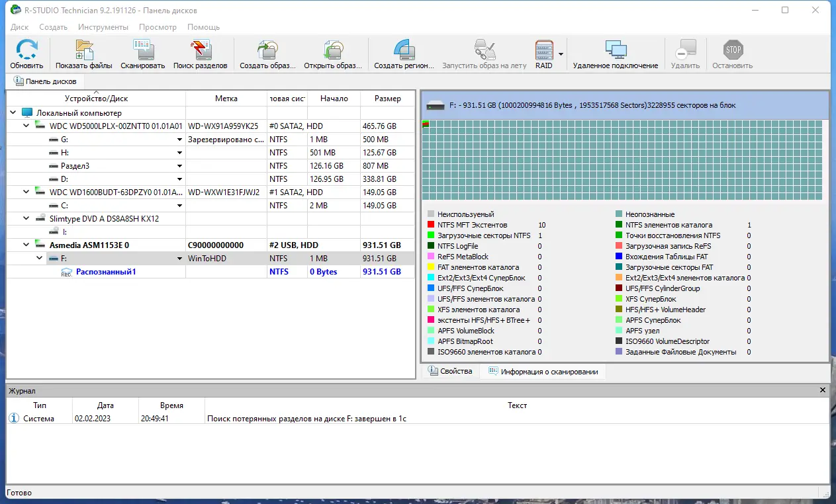Image resolution: width=836 pixels, height=504 pixels.
Task: Select the Показать файлы toolbar icon
Action: tap(83, 50)
